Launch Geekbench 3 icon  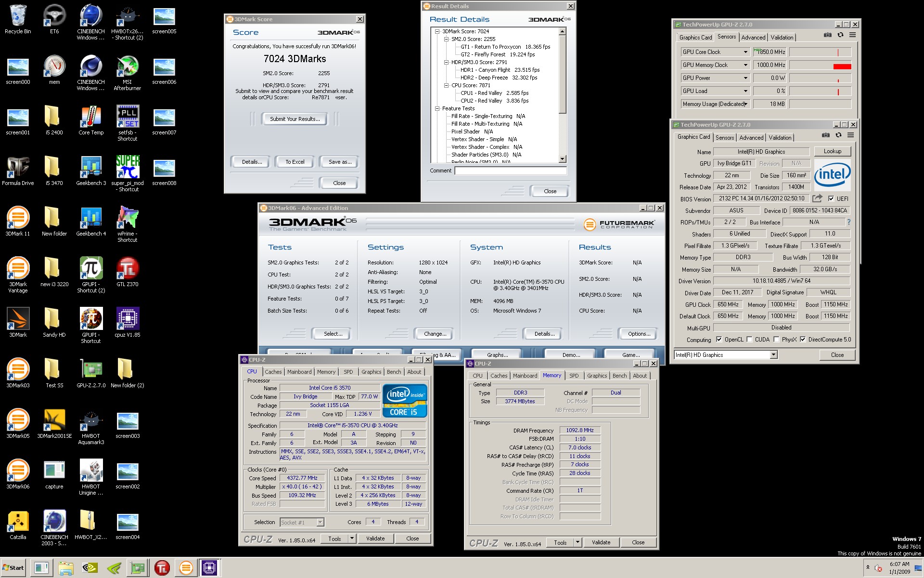(x=91, y=171)
